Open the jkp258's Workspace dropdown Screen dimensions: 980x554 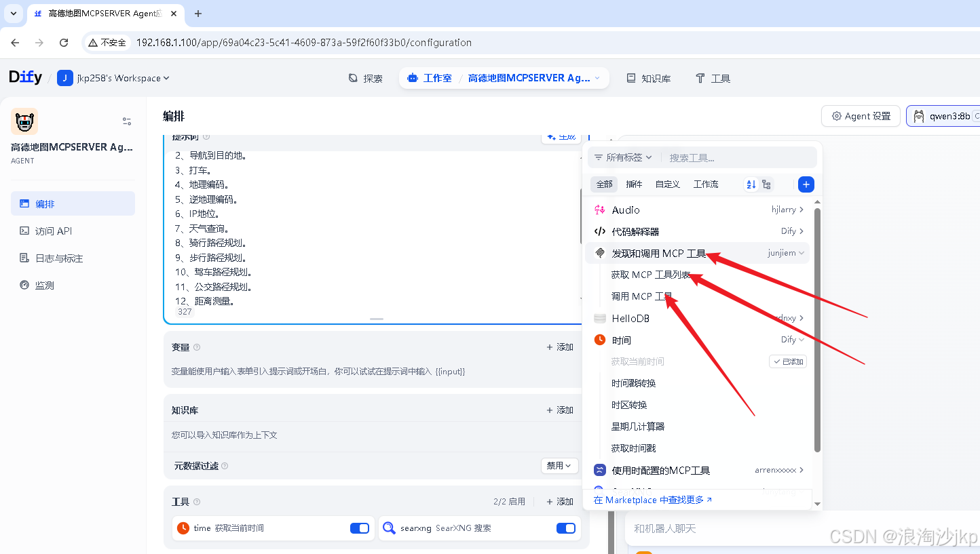(122, 78)
